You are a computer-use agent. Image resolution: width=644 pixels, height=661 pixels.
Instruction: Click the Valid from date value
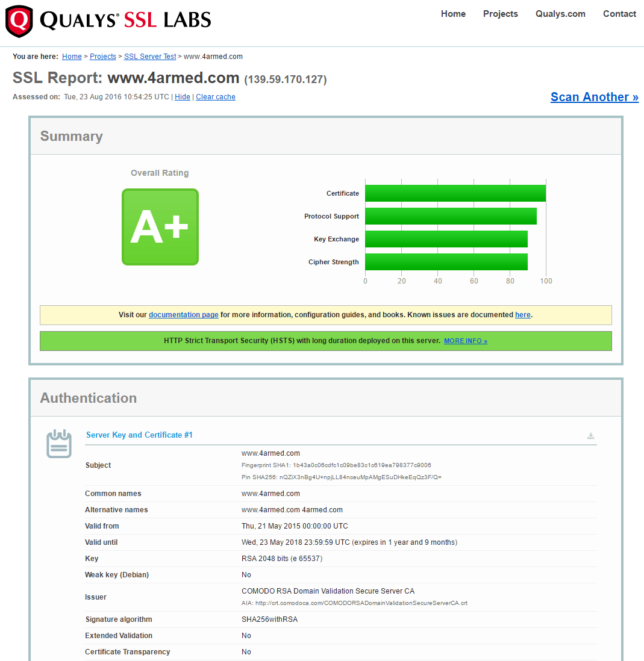tap(295, 526)
